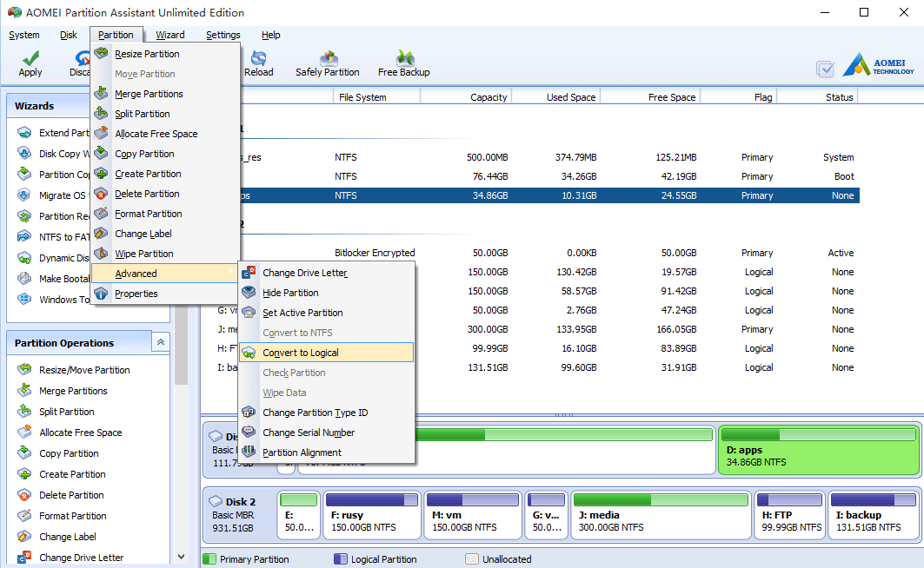The width and height of the screenshot is (924, 568).
Task: Click the Partition Alignment submenu icon
Action: pyautogui.click(x=249, y=452)
